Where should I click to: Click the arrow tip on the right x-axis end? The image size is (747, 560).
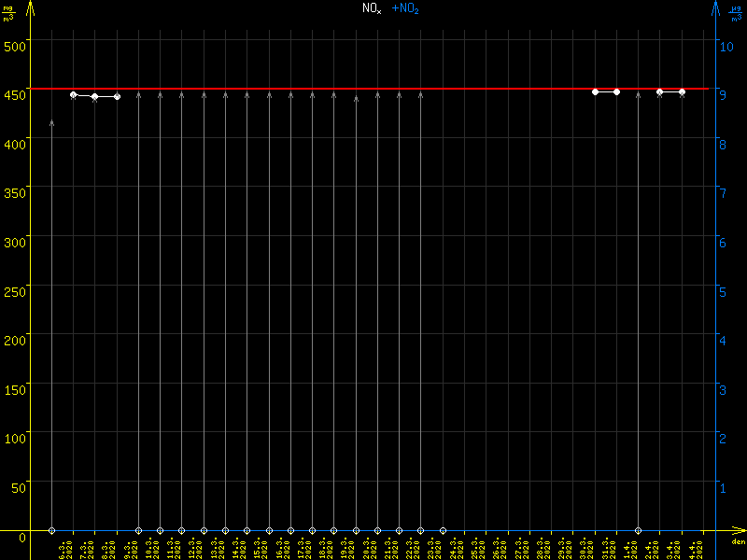[x=741, y=530]
